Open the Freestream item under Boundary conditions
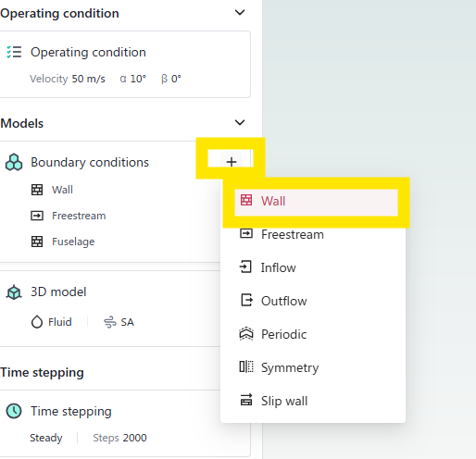Screen dimensions: 476x459 (79, 216)
